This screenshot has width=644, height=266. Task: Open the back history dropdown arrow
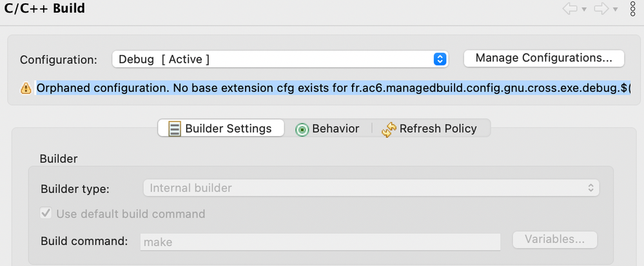[x=584, y=10]
